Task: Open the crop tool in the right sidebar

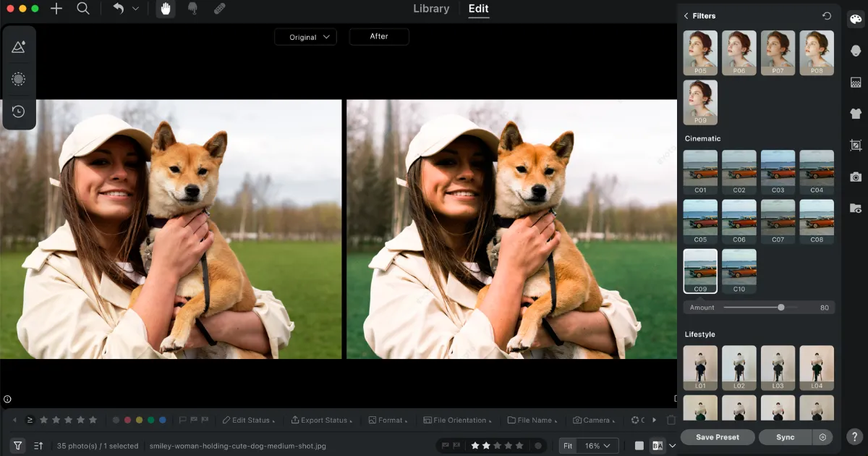Action: click(856, 145)
